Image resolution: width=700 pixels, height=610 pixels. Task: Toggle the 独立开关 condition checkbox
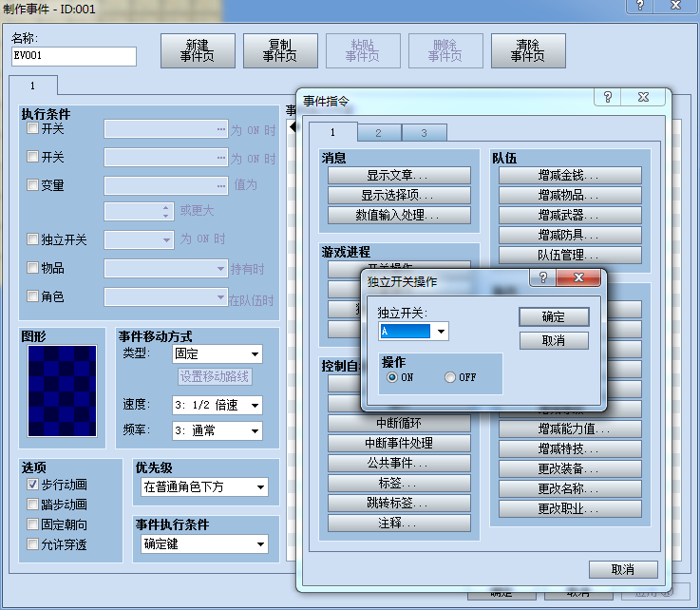click(32, 239)
